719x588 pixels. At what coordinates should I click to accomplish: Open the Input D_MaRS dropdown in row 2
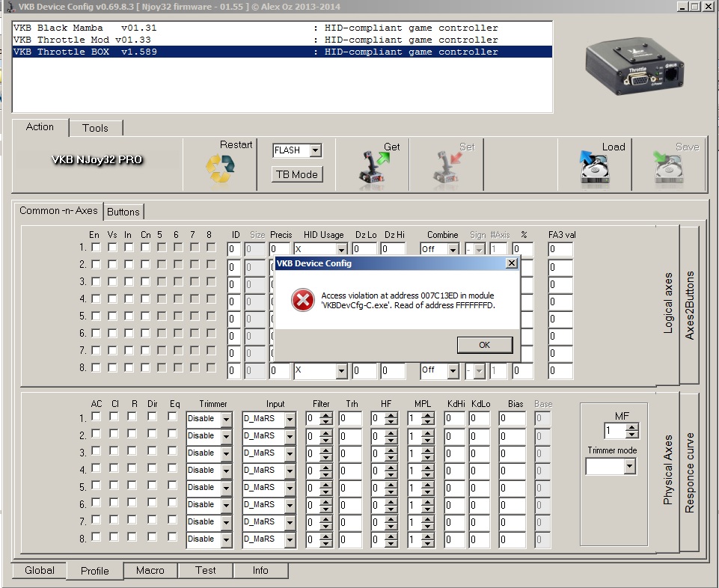click(290, 435)
